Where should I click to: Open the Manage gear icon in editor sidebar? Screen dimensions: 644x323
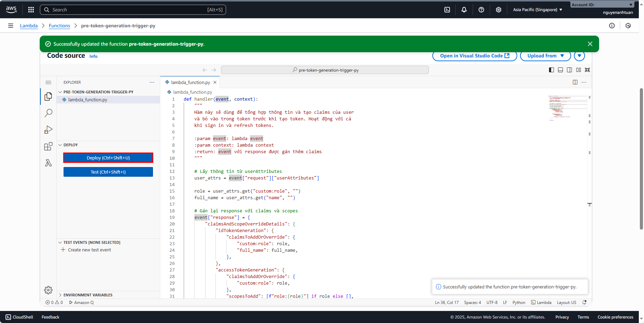(48, 290)
